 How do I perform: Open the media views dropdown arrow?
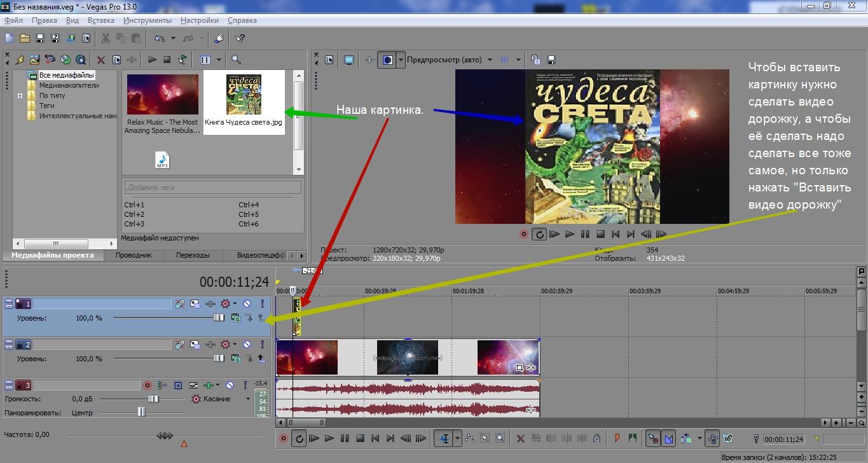point(219,60)
